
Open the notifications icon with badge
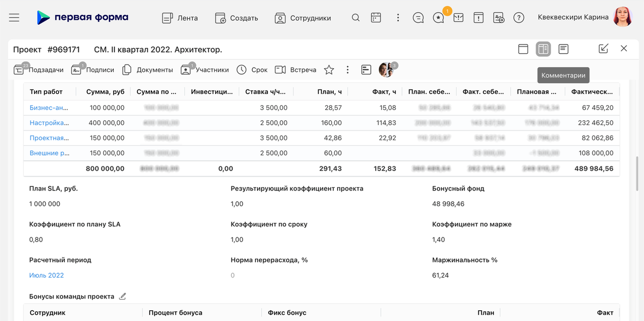pos(438,17)
